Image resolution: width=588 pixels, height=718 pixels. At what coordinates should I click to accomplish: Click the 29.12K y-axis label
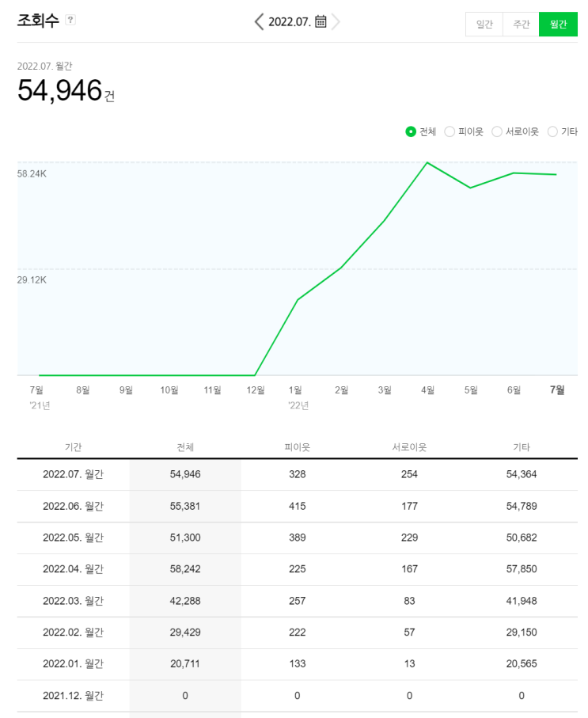coord(32,279)
